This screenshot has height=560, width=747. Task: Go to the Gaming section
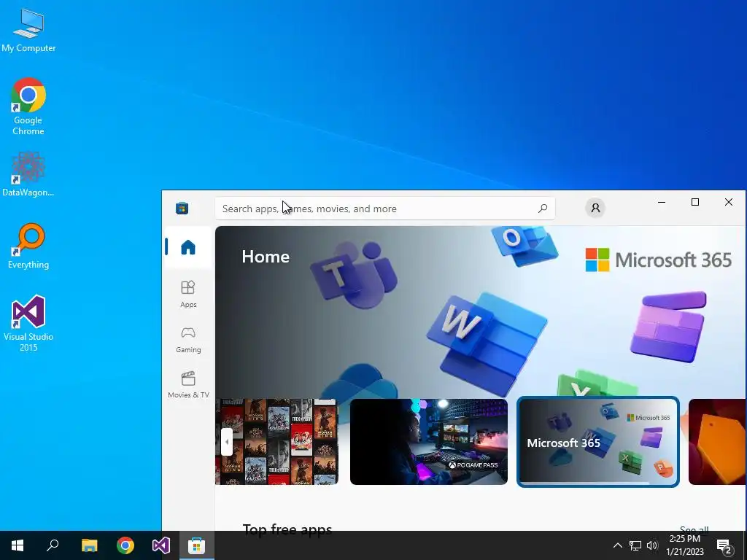click(188, 340)
